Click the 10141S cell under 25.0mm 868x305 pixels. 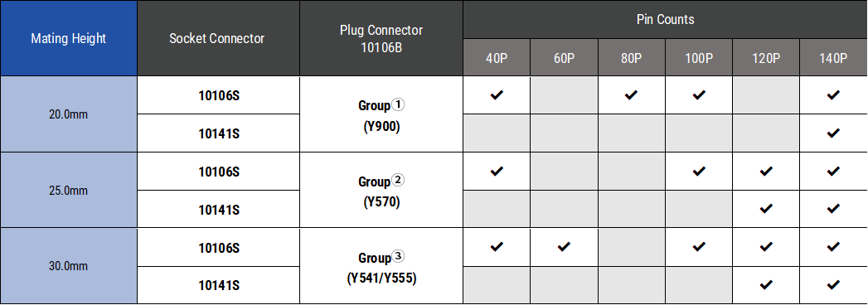coord(218,209)
